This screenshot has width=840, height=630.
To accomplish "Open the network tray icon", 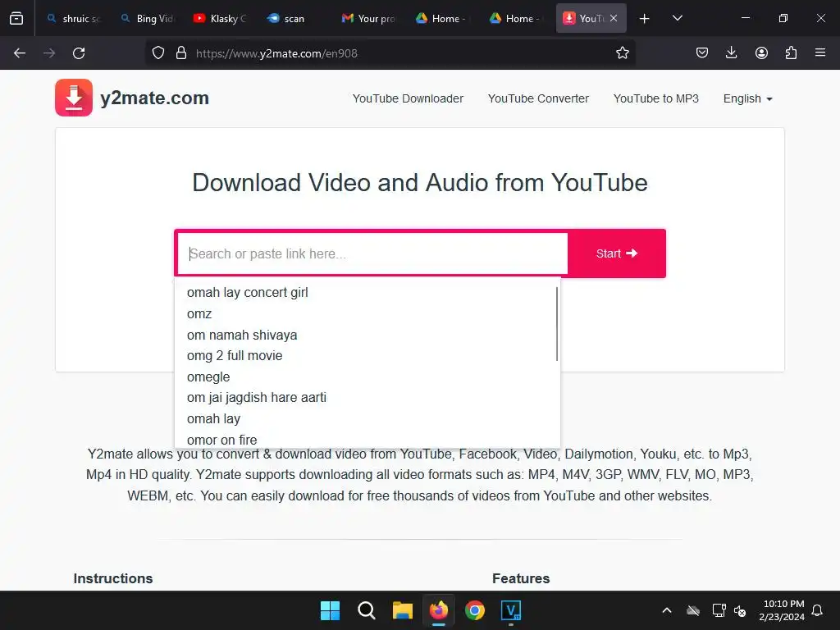I will 719,610.
